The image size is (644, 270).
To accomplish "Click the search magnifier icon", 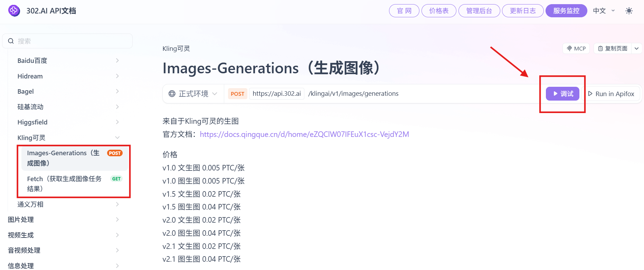I will [x=11, y=41].
